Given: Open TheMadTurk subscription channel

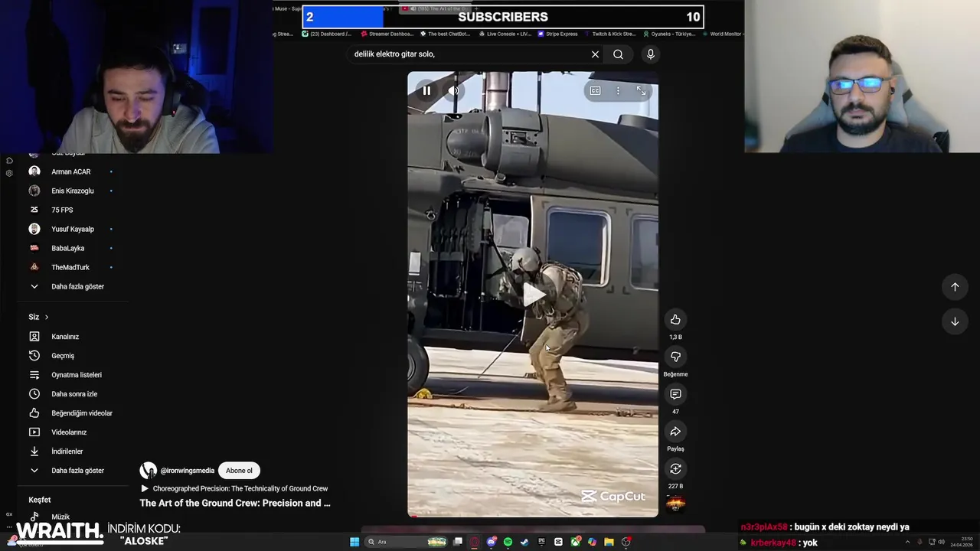Looking at the screenshot, I should coord(71,267).
